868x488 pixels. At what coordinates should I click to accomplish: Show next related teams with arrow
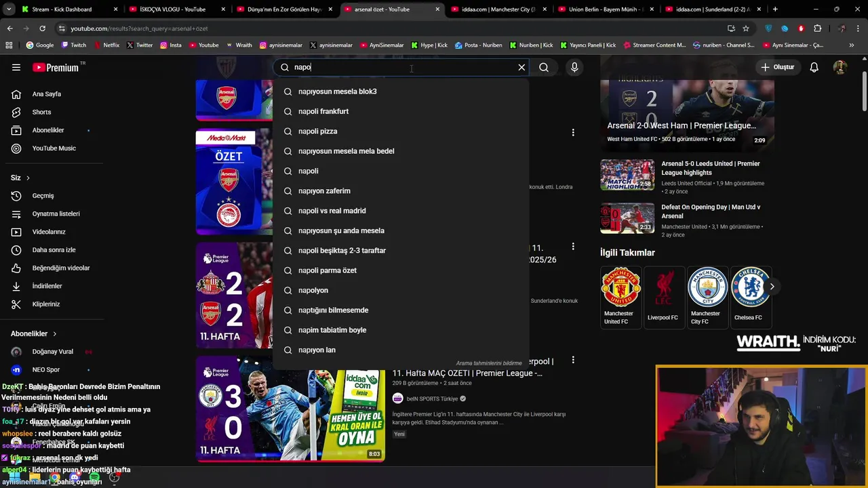(772, 287)
